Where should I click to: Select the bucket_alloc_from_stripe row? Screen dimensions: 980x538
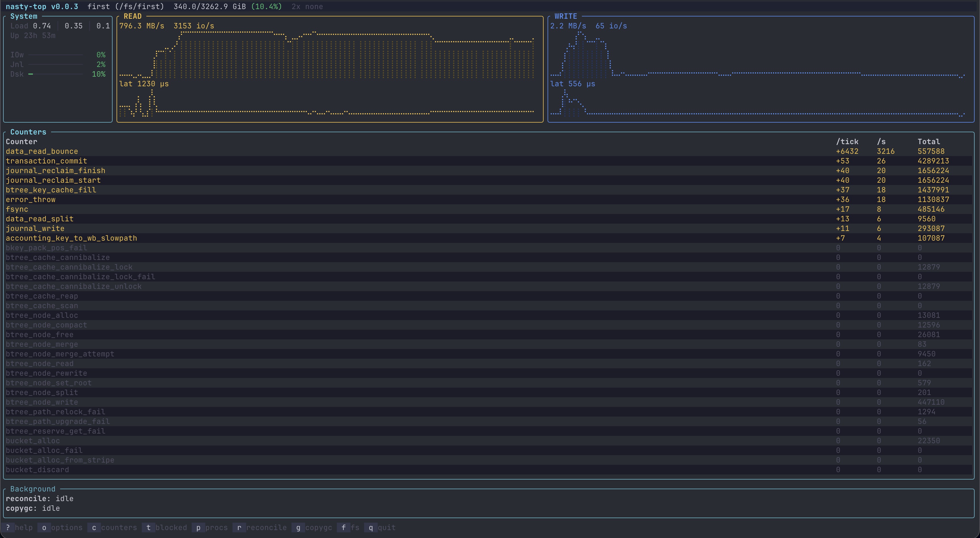[x=489, y=460]
